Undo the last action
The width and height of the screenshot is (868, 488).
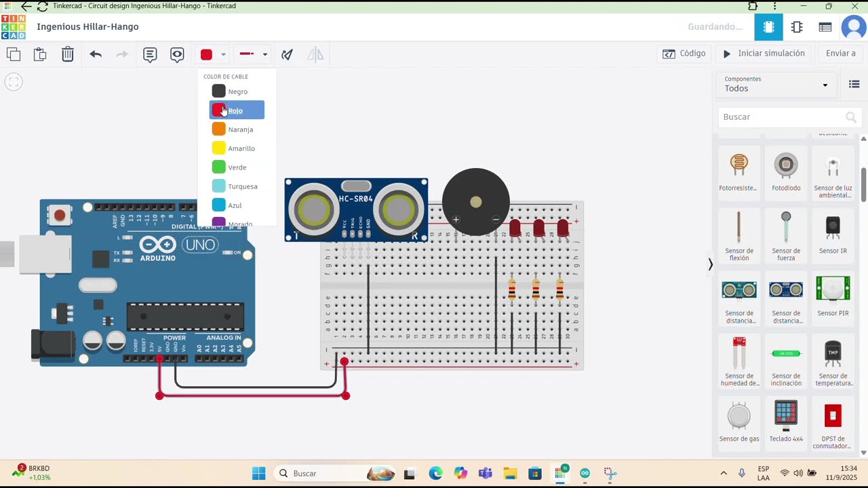tap(96, 54)
